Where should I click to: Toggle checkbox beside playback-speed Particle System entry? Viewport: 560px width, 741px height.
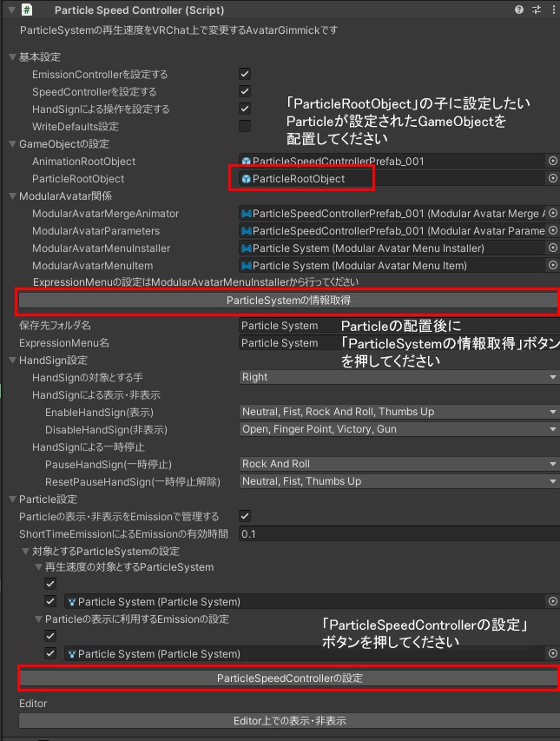pyautogui.click(x=50, y=602)
